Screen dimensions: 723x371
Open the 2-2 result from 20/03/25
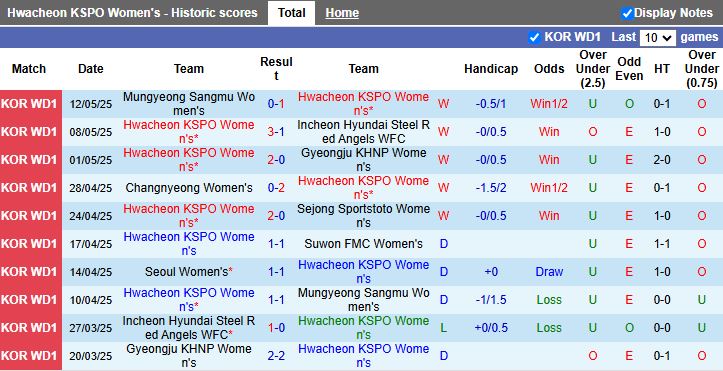[276, 356]
